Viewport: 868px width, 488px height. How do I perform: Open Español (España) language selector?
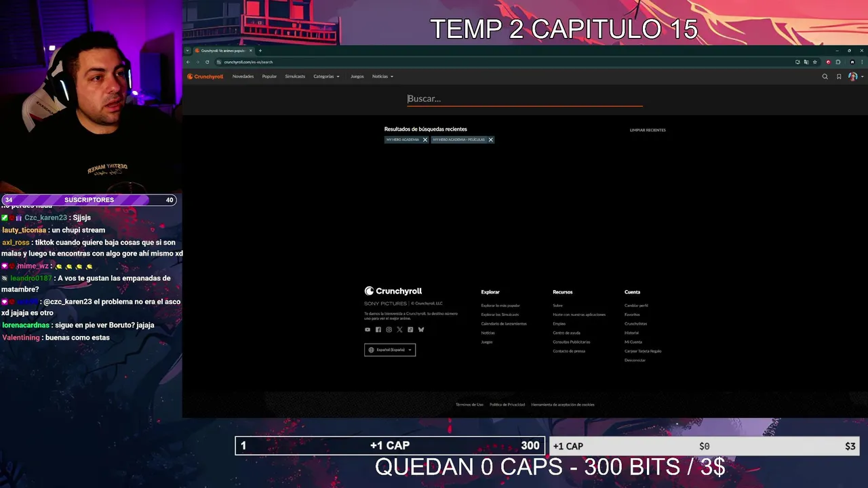(390, 350)
